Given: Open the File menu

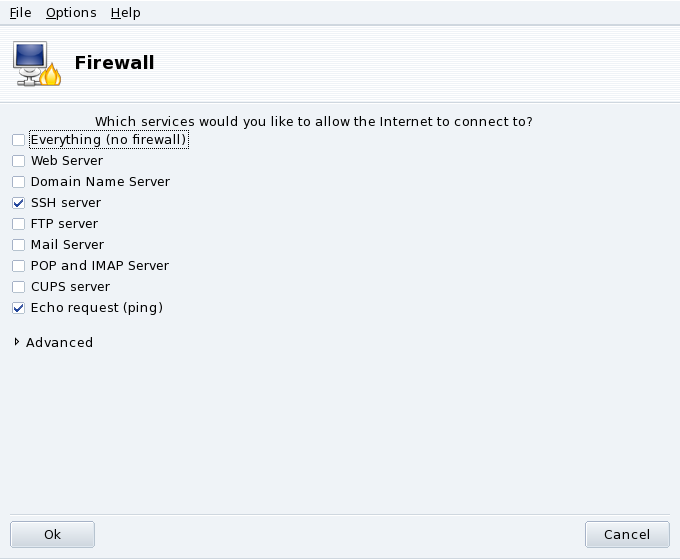Looking at the screenshot, I should 20,13.
